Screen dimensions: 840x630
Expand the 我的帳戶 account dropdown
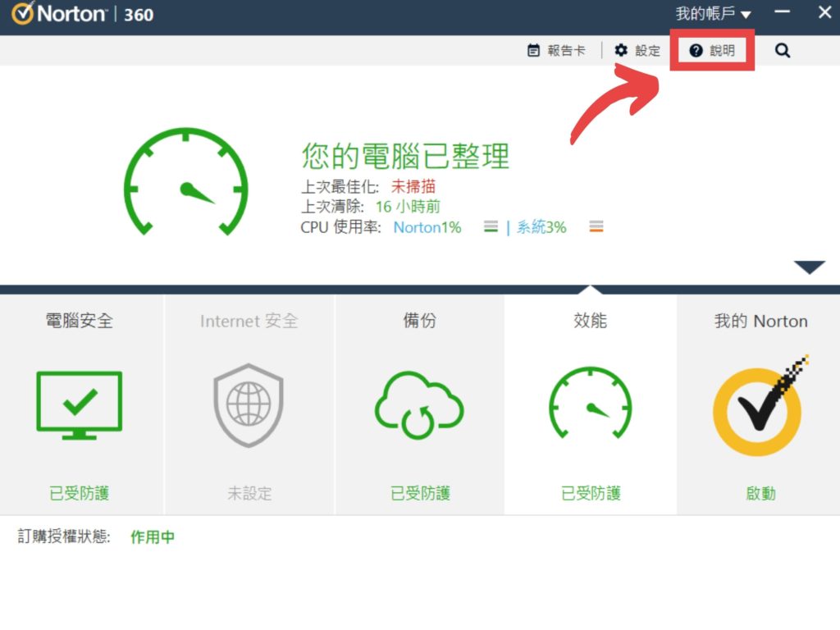point(713,13)
